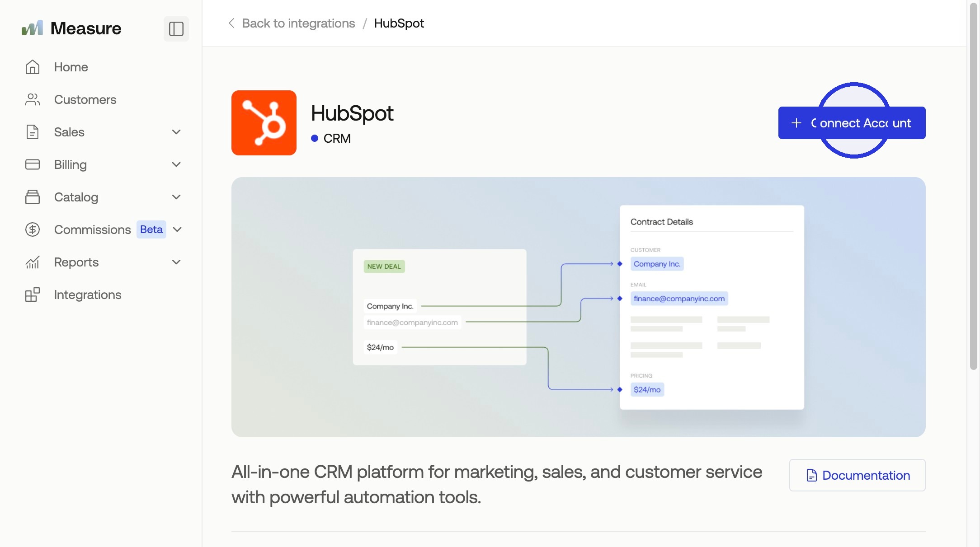Click the Catalog box icon
Viewport: 980px width, 547px height.
tap(33, 197)
